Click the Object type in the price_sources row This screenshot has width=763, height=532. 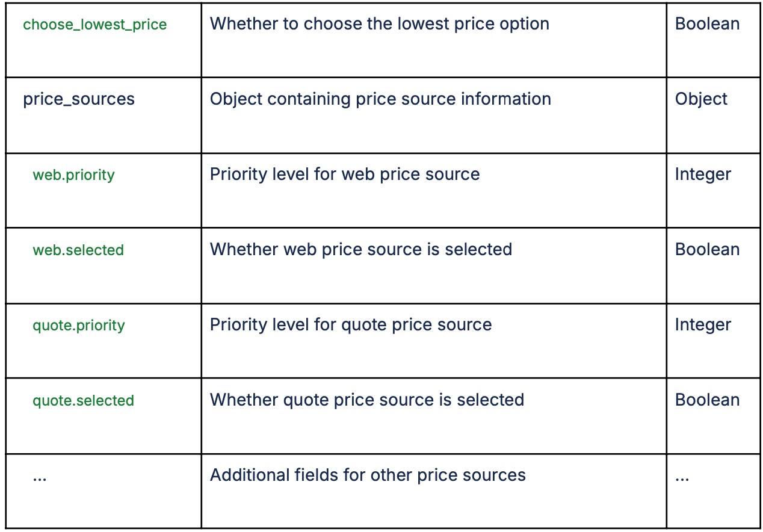click(701, 99)
